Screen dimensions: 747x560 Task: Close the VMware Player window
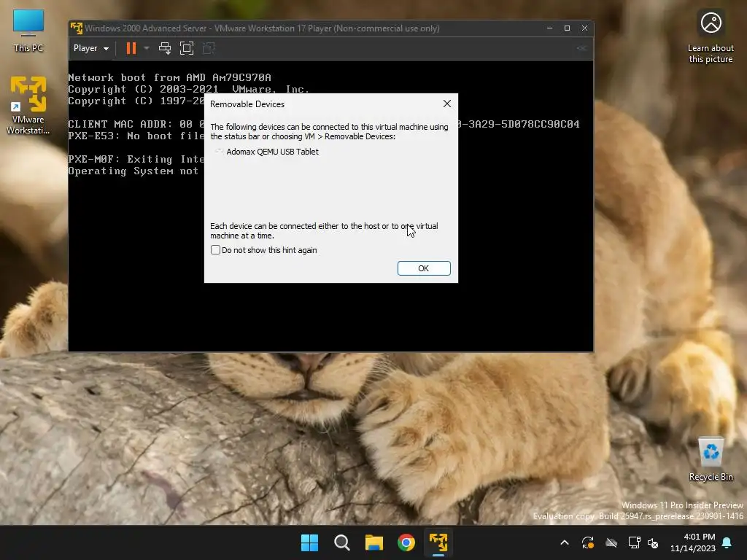(584, 28)
